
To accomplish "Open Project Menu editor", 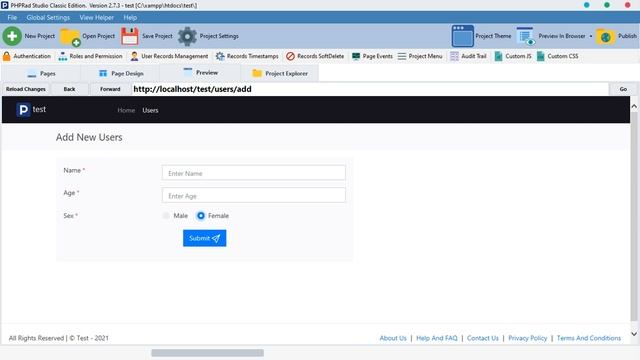I will [420, 56].
